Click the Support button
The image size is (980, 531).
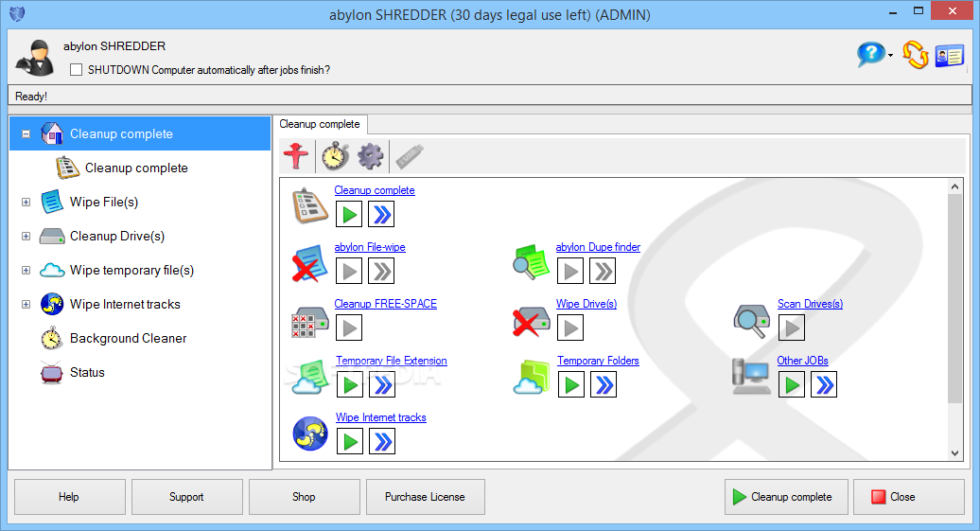click(x=187, y=497)
